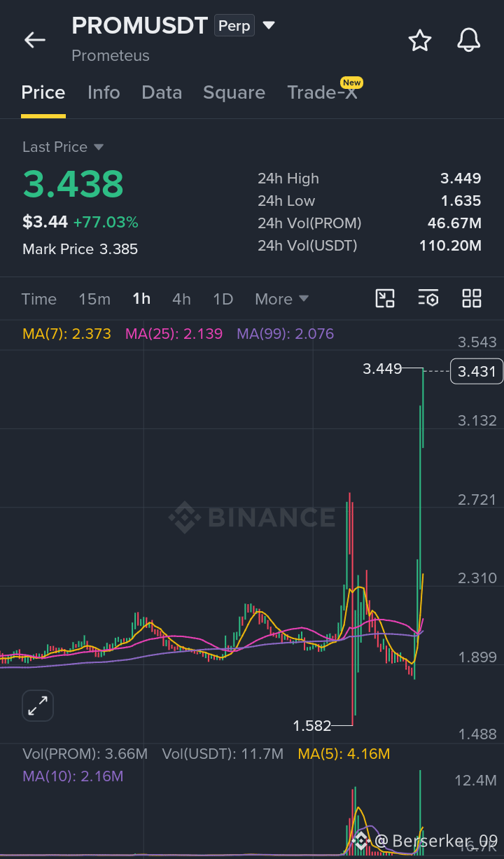
Task: Tap the +77.03% change value
Action: tap(106, 223)
